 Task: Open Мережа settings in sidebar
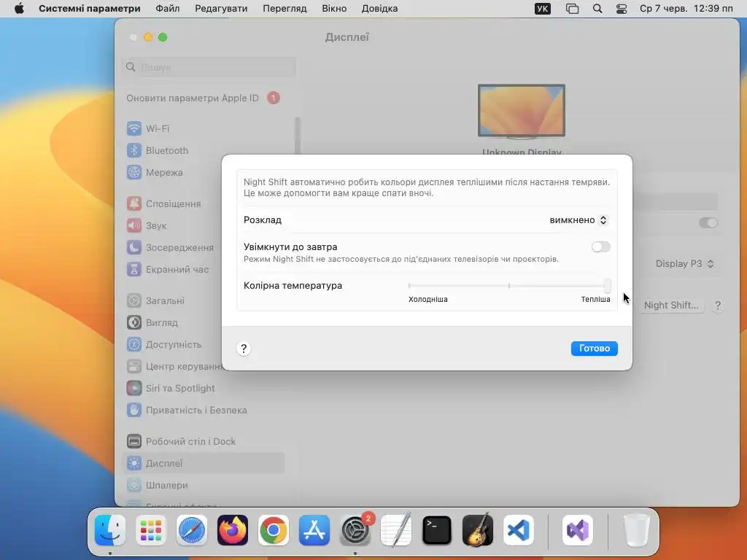tap(155, 172)
